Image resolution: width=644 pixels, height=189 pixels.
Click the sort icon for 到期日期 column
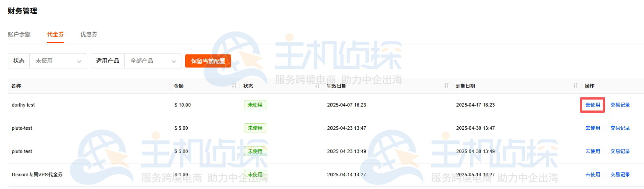point(576,86)
